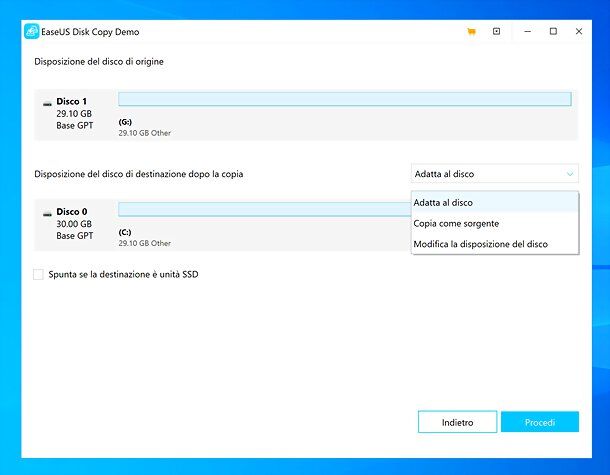Open the title bar options menu icon

click(x=496, y=31)
